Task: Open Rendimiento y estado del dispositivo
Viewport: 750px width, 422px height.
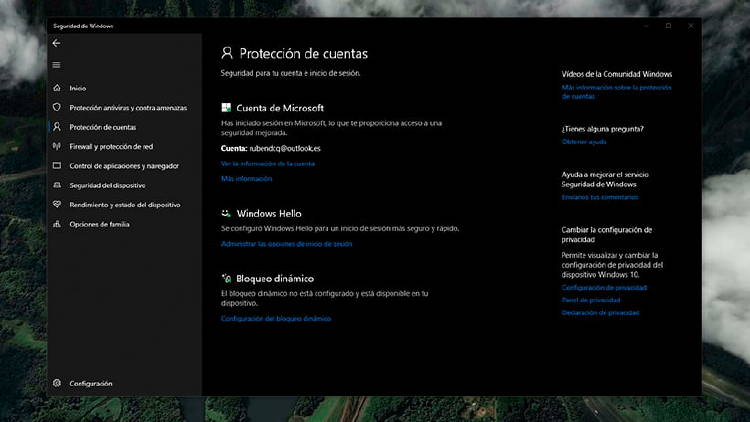Action: tap(125, 205)
